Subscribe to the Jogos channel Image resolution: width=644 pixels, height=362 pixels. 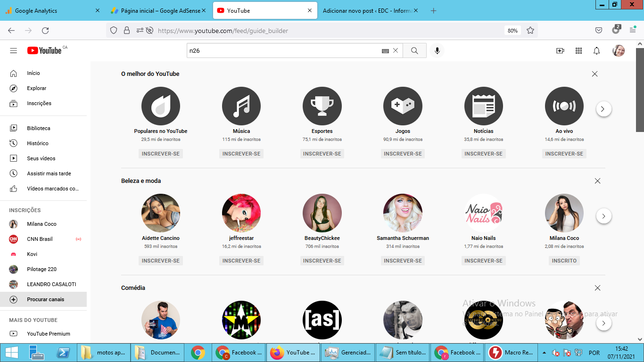403,154
